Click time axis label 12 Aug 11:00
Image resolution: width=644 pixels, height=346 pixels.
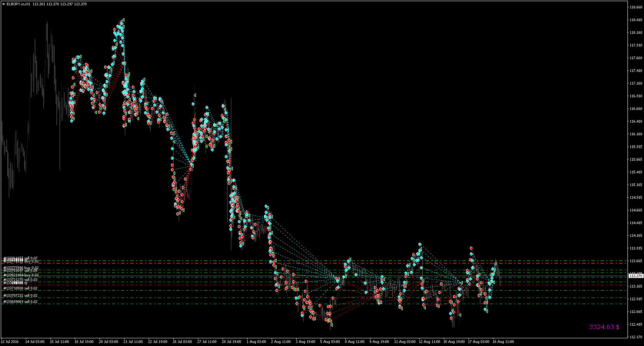(x=429, y=341)
